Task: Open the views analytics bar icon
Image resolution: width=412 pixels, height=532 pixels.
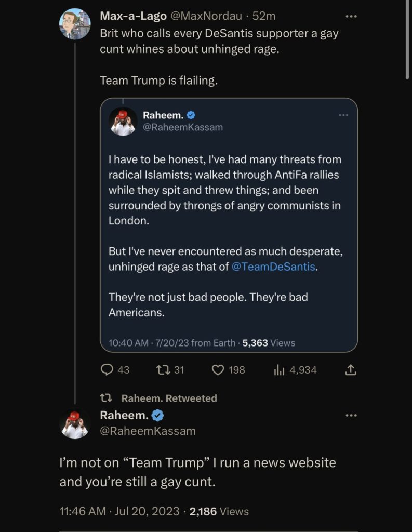Action: click(279, 370)
